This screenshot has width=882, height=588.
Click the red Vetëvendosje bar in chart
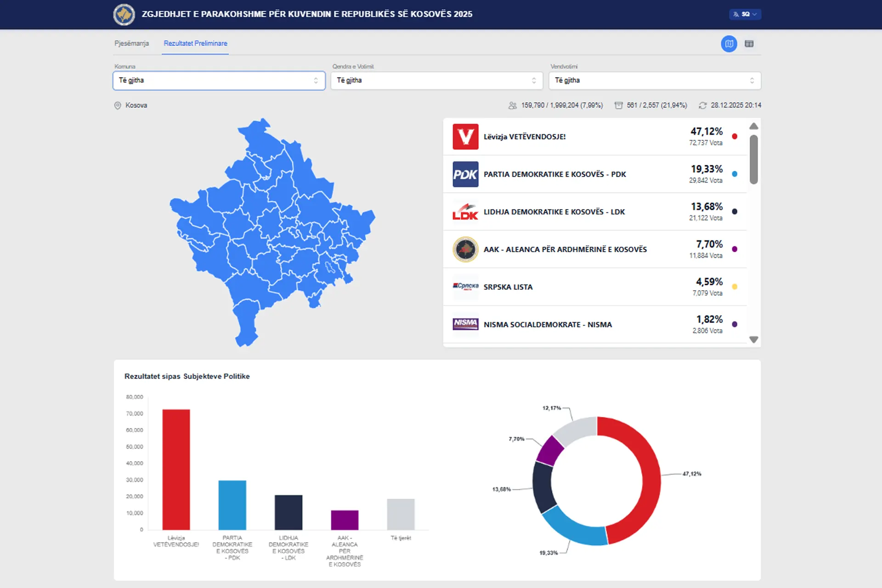(176, 469)
